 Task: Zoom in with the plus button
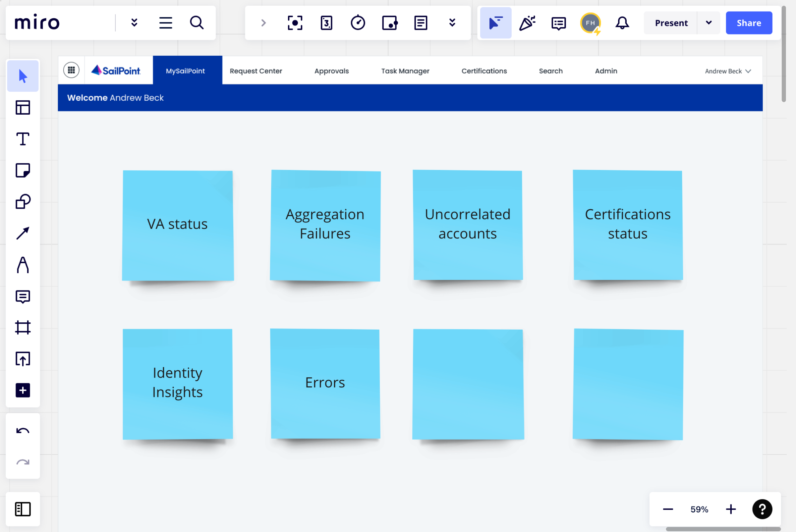(730, 509)
